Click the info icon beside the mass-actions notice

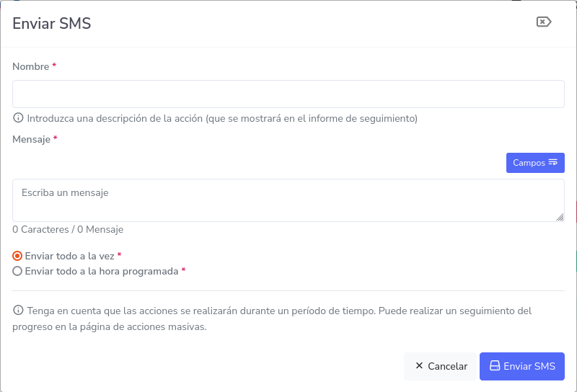18,311
